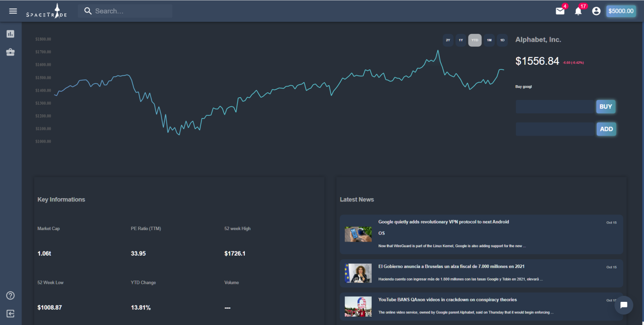This screenshot has height=325, width=644.
Task: Select the statistics chart icon in the sidebar
Action: pyautogui.click(x=10, y=34)
